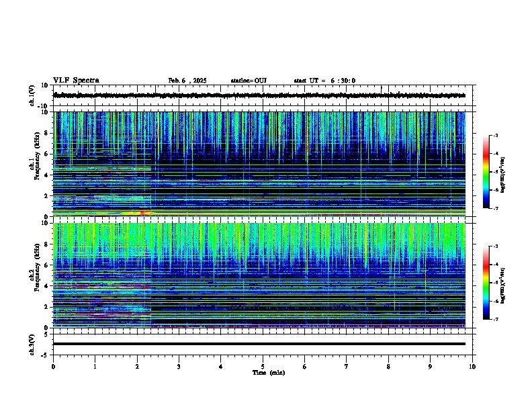Select the "start UT = 6:30:0" text
532x411 pixels.
point(324,81)
